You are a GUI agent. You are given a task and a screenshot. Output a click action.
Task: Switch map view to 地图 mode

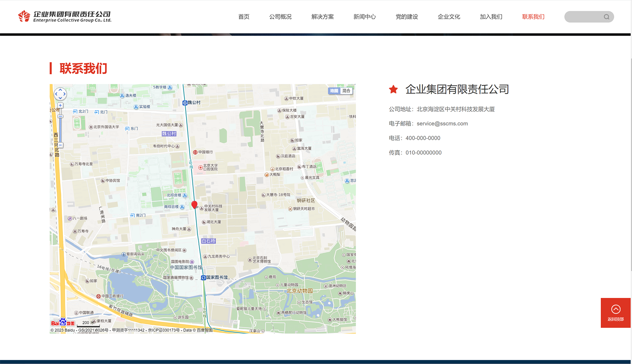(x=334, y=91)
